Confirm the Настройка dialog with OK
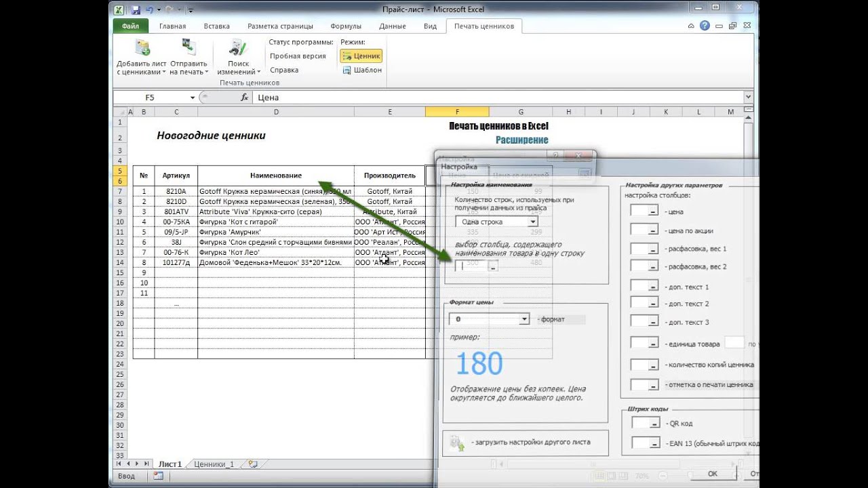868x488 pixels. point(712,474)
